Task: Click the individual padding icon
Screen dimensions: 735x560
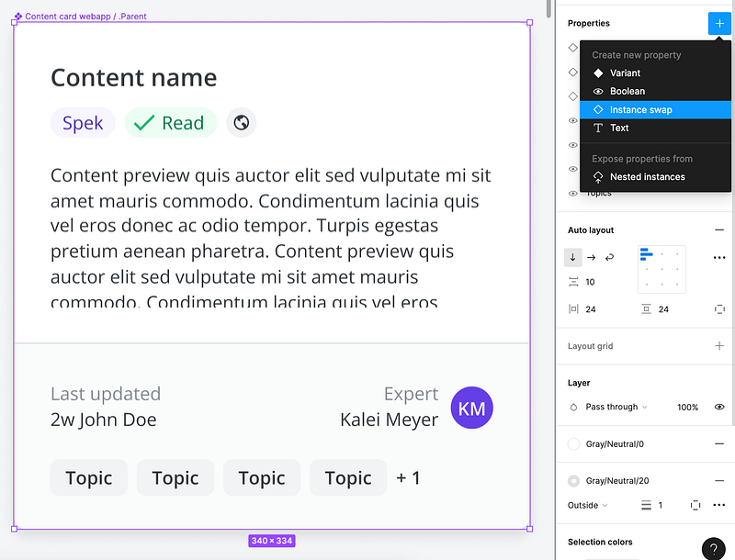Action: (719, 309)
